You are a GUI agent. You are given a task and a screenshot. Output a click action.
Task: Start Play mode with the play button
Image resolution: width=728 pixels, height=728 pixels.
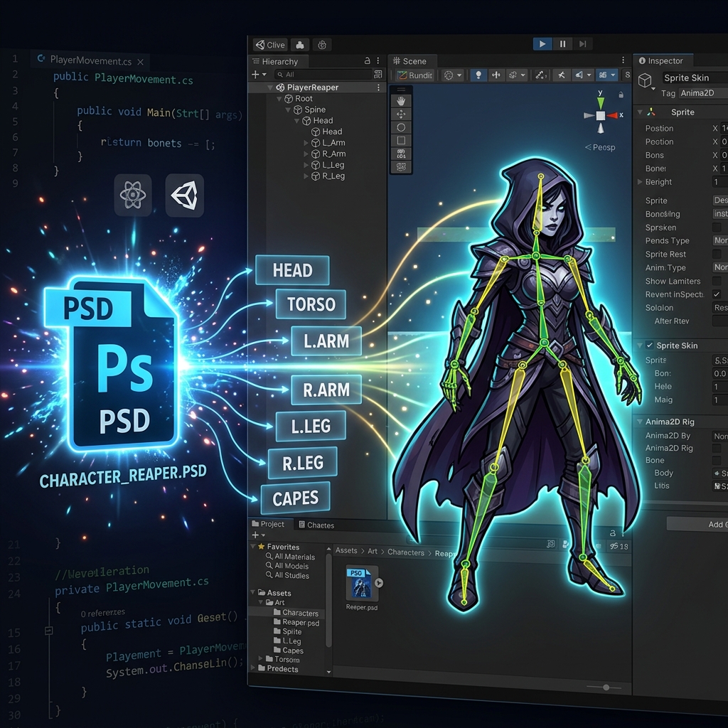click(x=542, y=44)
